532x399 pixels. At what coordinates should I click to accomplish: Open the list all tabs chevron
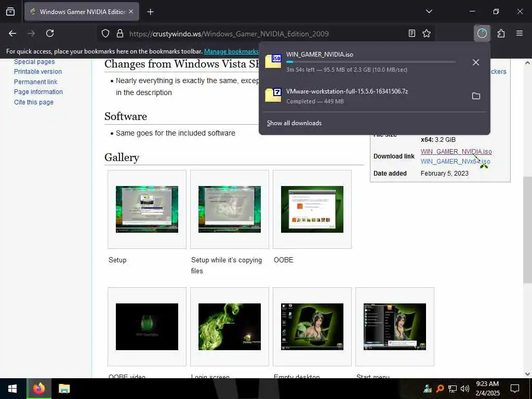[x=429, y=11]
